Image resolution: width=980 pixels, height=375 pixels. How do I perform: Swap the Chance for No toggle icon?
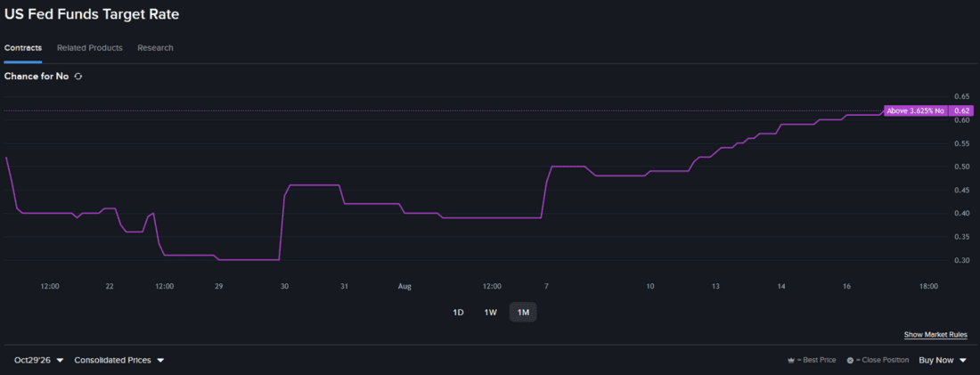coord(78,77)
